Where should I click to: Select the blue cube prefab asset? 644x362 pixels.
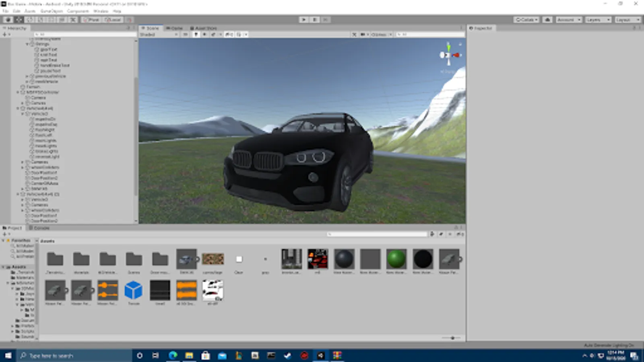coord(134,290)
